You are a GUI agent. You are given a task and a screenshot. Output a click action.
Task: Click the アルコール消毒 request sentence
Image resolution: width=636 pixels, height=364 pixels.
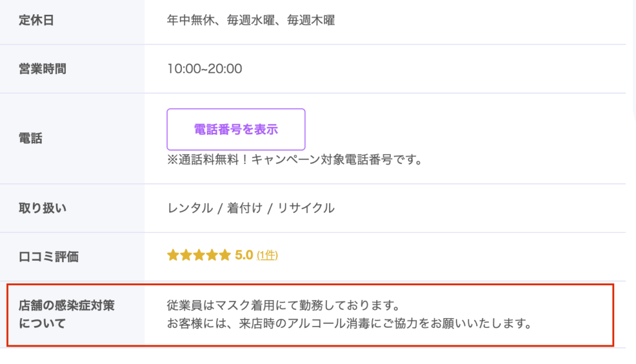[348, 324]
